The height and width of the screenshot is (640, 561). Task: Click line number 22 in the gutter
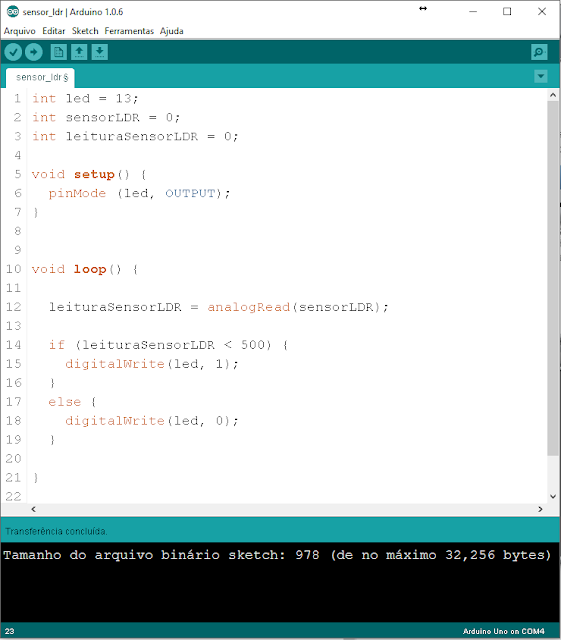13,497
